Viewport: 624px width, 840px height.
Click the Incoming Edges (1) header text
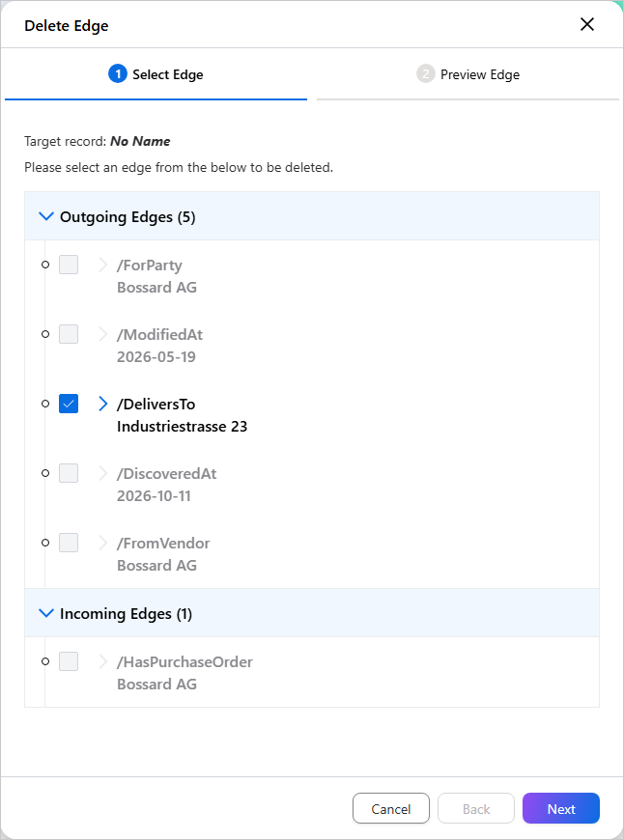[x=126, y=613]
